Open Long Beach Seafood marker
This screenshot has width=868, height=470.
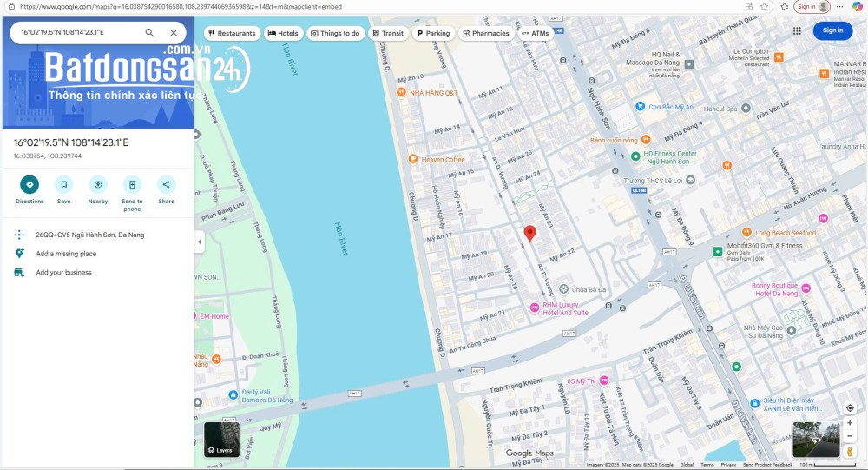pos(746,232)
